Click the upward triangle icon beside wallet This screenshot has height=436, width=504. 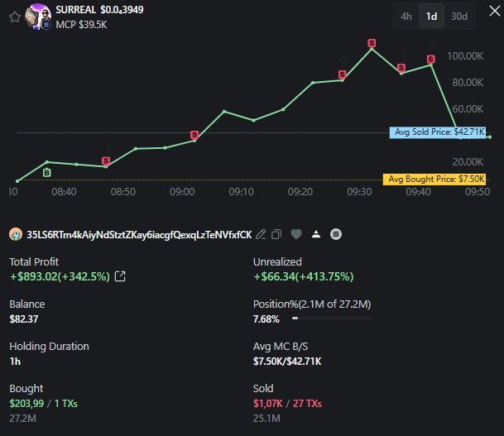(315, 235)
